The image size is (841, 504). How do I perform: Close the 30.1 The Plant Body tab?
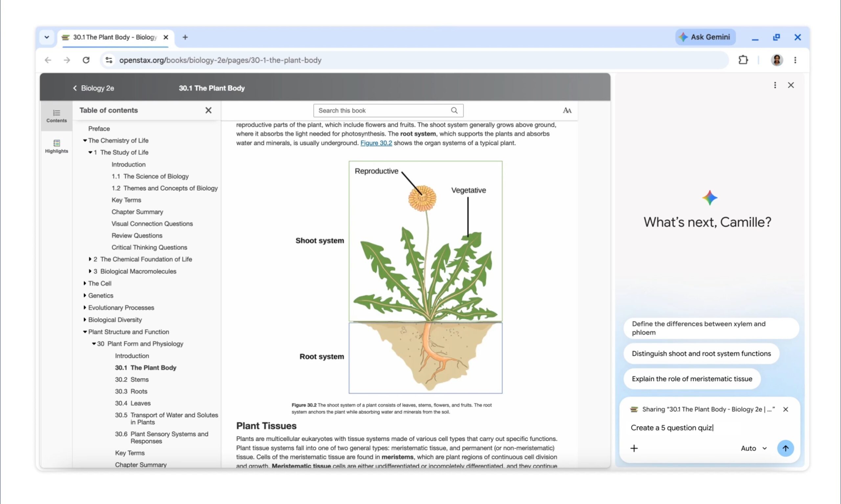[166, 37]
